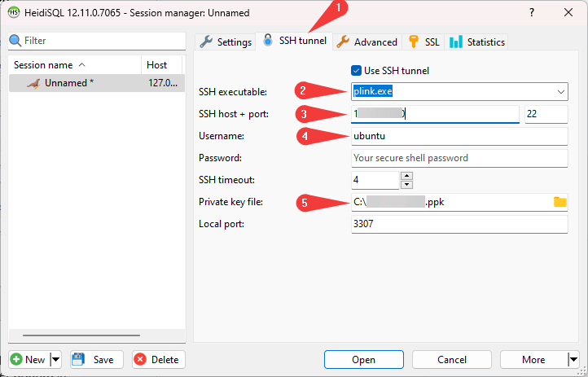Click the magnifier icon in Filter box
Image resolution: width=588 pixels, height=377 pixels.
(x=15, y=40)
